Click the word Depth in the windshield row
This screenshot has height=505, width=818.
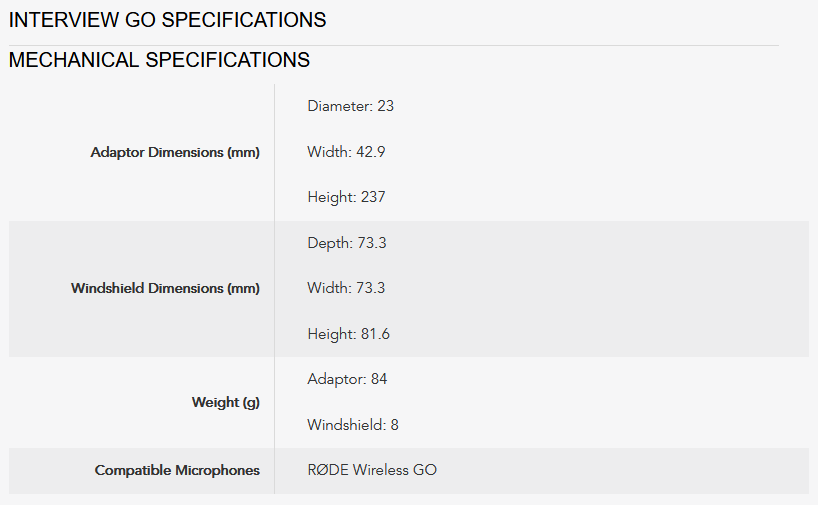tap(327, 243)
